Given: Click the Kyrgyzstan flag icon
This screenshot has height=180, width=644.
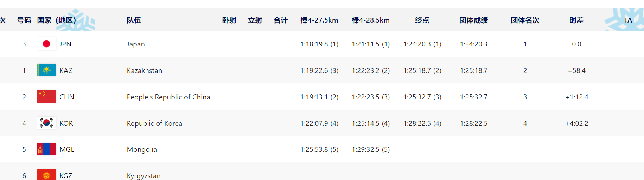Looking at the screenshot, I should pos(46,175).
